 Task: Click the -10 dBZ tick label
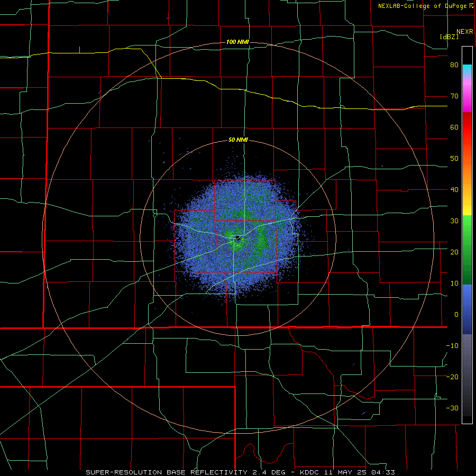(x=452, y=346)
